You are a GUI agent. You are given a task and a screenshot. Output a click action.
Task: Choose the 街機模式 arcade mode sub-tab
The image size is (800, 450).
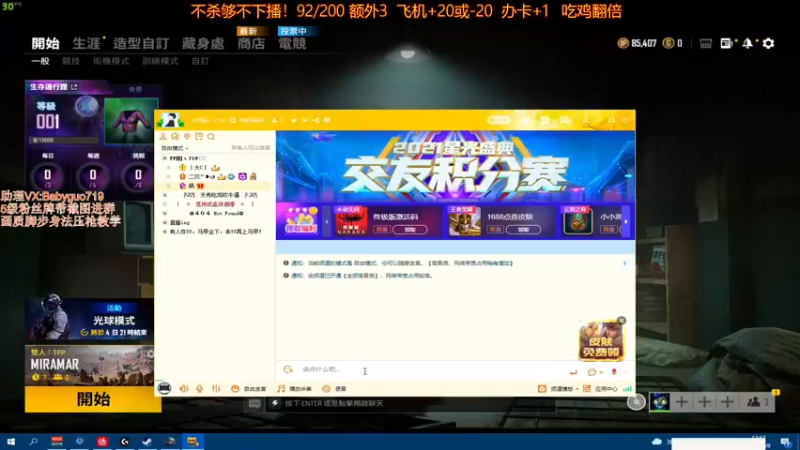[x=111, y=61]
